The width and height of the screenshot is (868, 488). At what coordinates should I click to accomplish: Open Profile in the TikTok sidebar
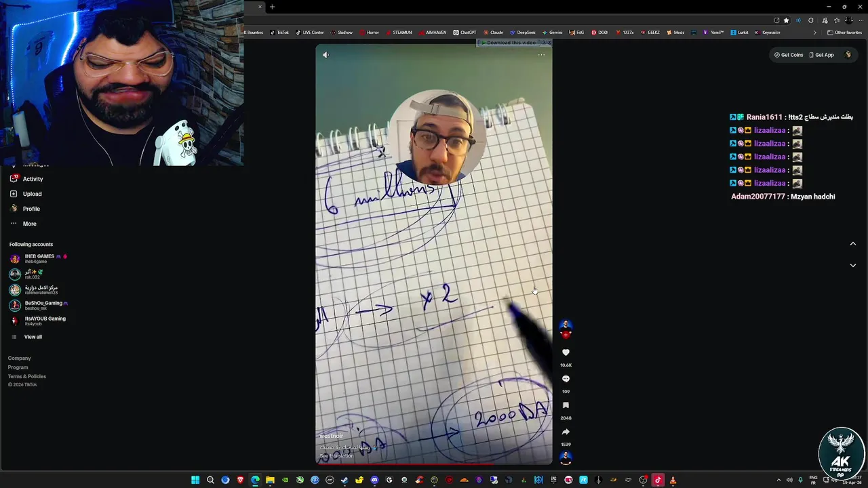[26, 209]
